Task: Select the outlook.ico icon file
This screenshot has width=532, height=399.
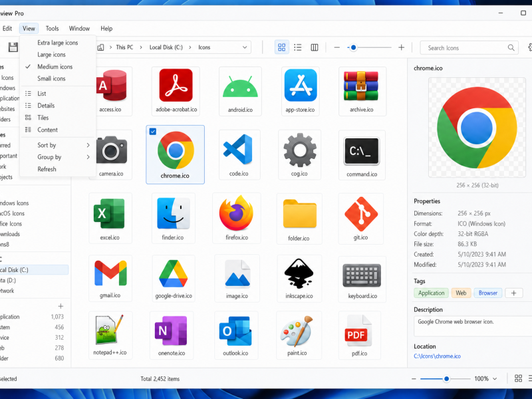Action: click(236, 335)
